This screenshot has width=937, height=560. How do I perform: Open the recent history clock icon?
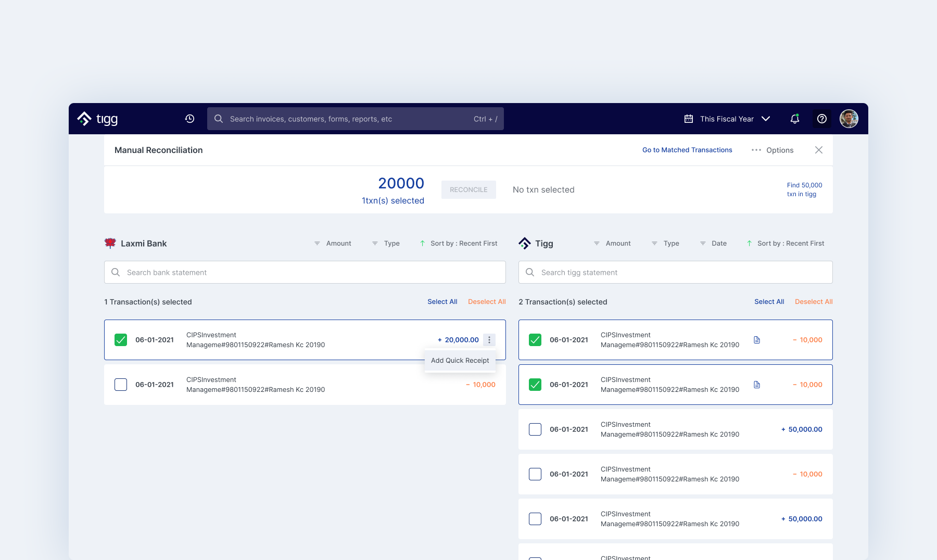point(189,119)
